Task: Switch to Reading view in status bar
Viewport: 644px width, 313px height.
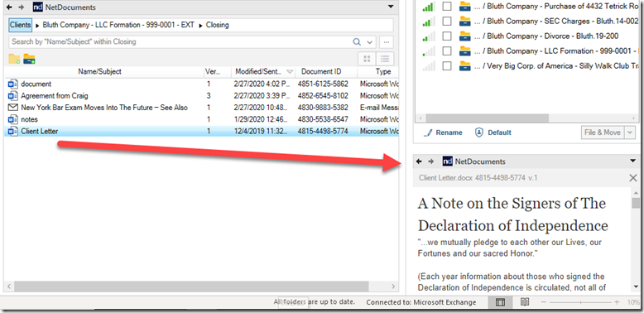Action: tap(525, 302)
